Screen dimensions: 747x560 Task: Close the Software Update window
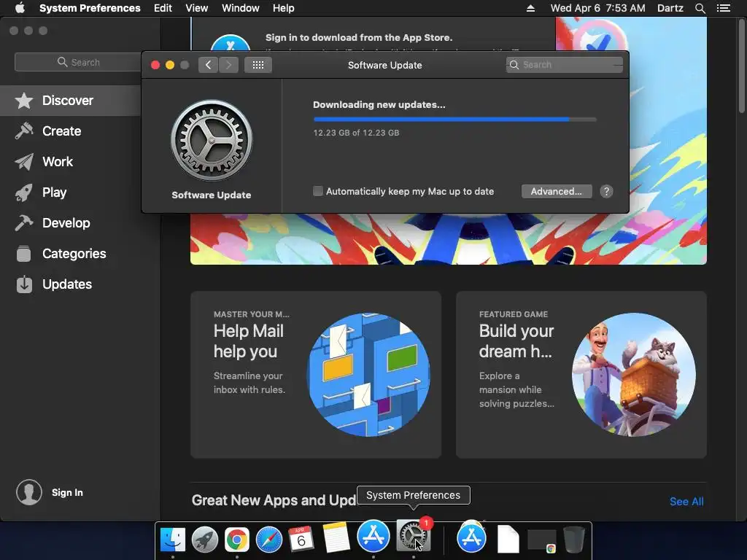coord(155,65)
